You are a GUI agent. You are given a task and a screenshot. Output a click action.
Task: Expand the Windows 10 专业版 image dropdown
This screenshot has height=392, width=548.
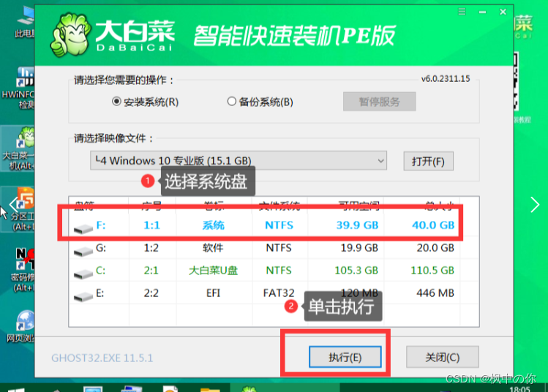pyautogui.click(x=239, y=161)
